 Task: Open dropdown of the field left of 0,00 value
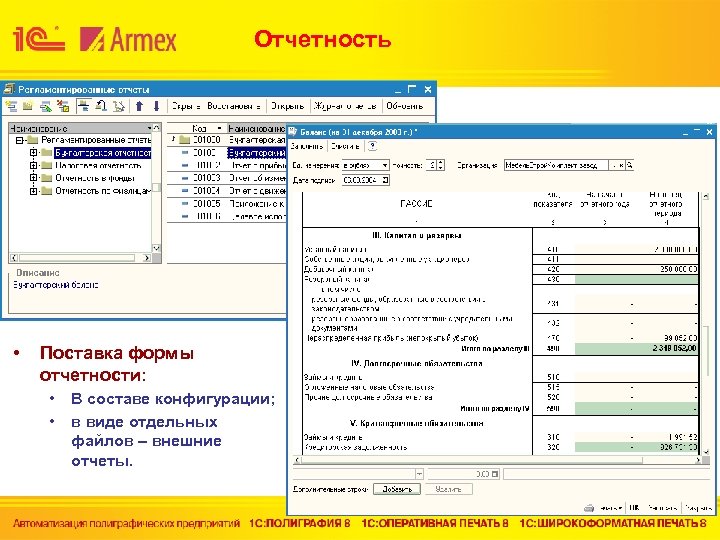pos(419,474)
